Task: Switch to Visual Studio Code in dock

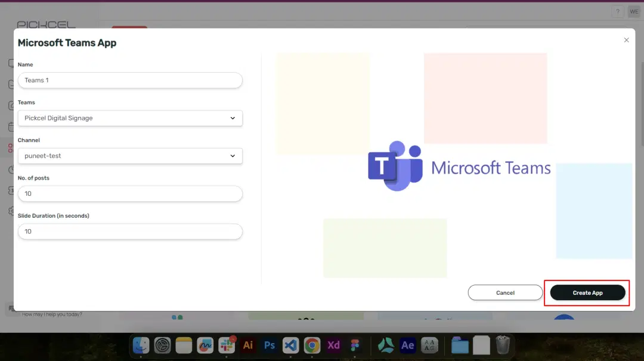Action: 290,345
